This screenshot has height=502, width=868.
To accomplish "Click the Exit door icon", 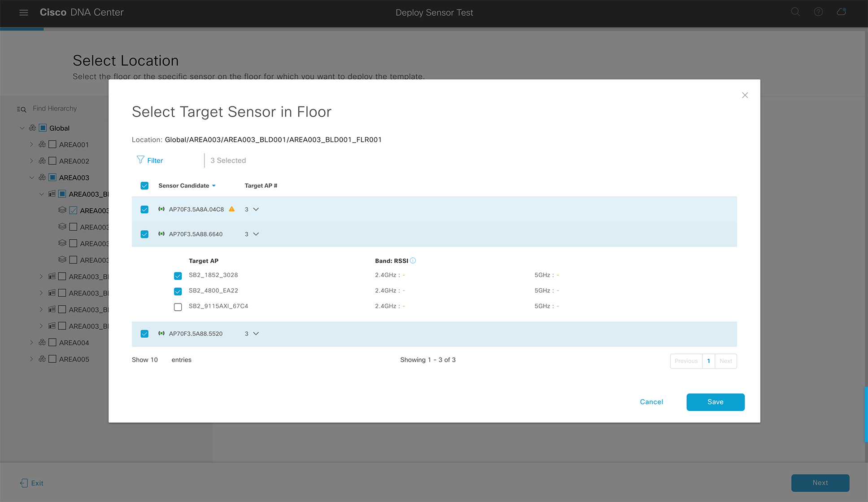I will (24, 483).
